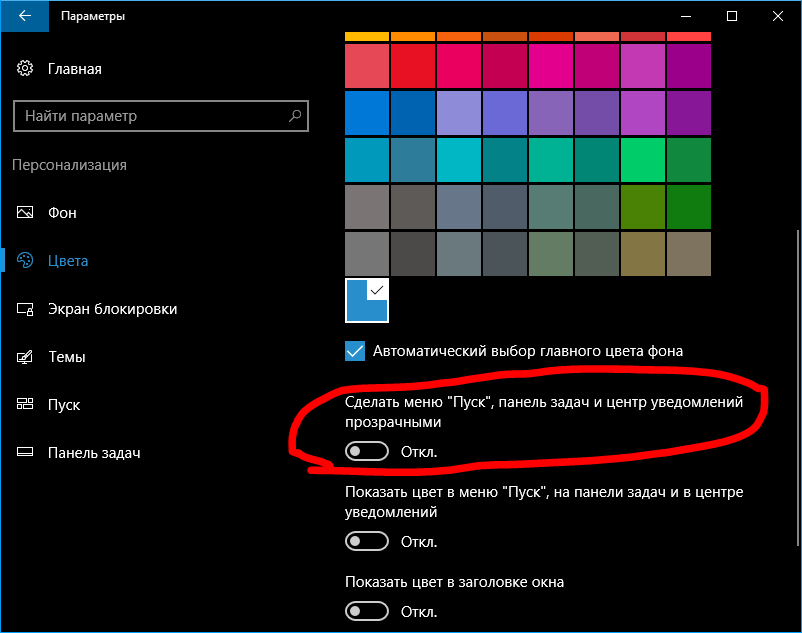The image size is (802, 633).
Task: Select the lavender color swatch
Action: tap(459, 113)
